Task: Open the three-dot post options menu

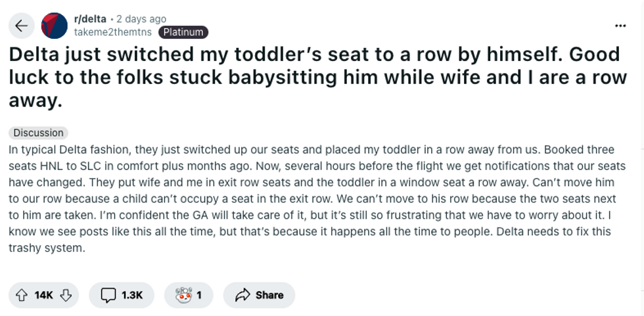Action: [620, 26]
